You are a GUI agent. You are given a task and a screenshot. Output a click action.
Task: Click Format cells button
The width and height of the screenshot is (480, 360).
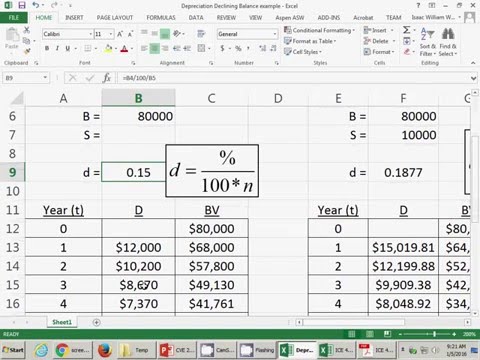click(379, 52)
